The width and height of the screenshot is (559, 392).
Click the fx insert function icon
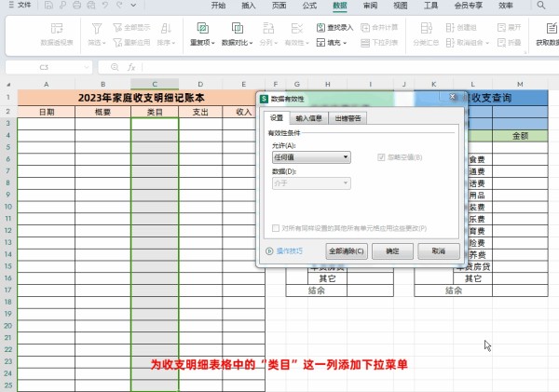[131, 67]
